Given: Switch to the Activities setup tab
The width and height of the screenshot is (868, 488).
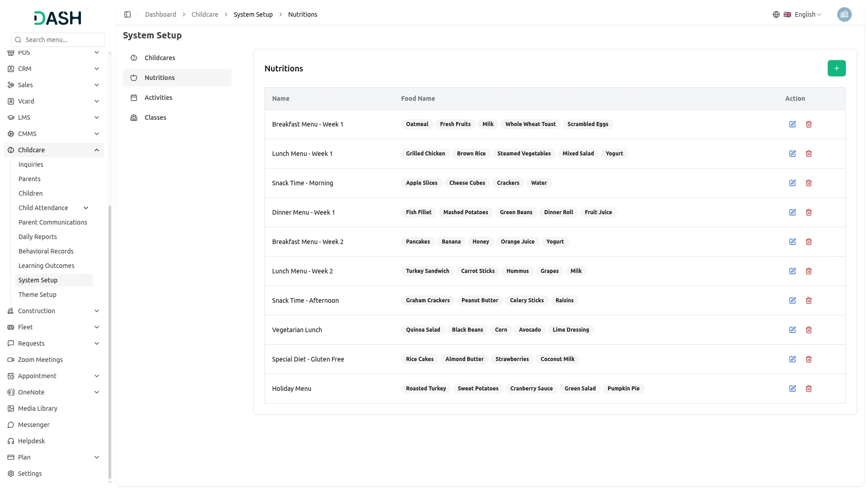Looking at the screenshot, I should [x=158, y=98].
